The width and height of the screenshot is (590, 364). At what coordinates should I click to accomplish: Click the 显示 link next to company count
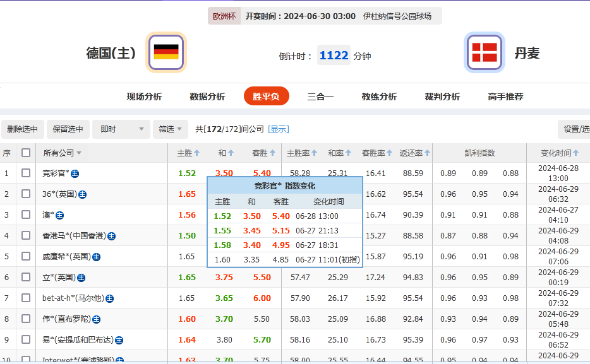tap(279, 129)
